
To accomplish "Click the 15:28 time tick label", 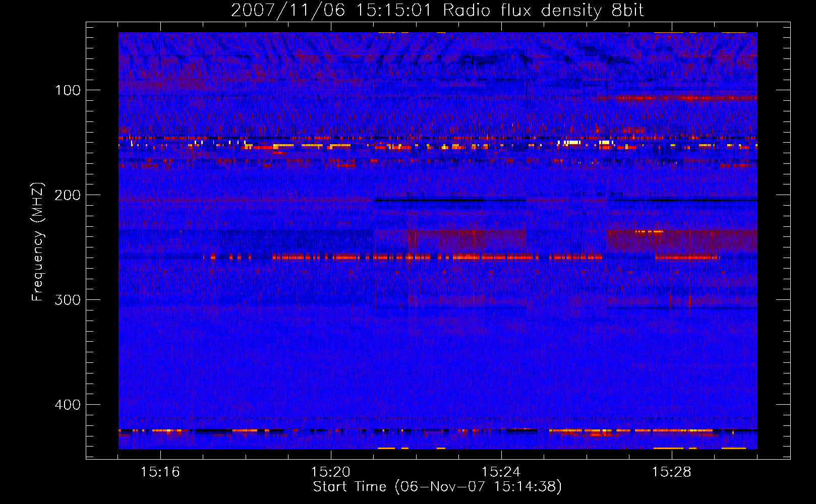I will (x=672, y=472).
